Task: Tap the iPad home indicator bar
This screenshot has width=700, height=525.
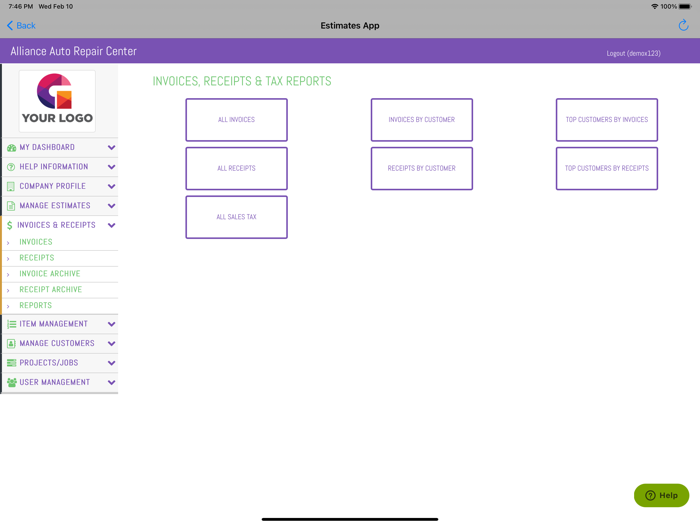Action: pyautogui.click(x=350, y=519)
